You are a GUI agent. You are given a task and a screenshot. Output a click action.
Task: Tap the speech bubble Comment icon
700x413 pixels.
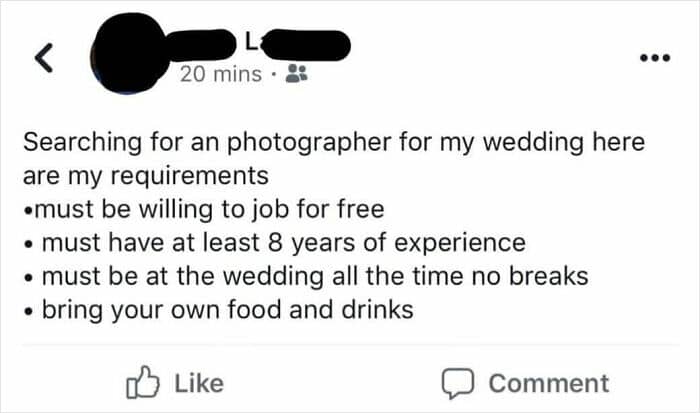click(458, 383)
